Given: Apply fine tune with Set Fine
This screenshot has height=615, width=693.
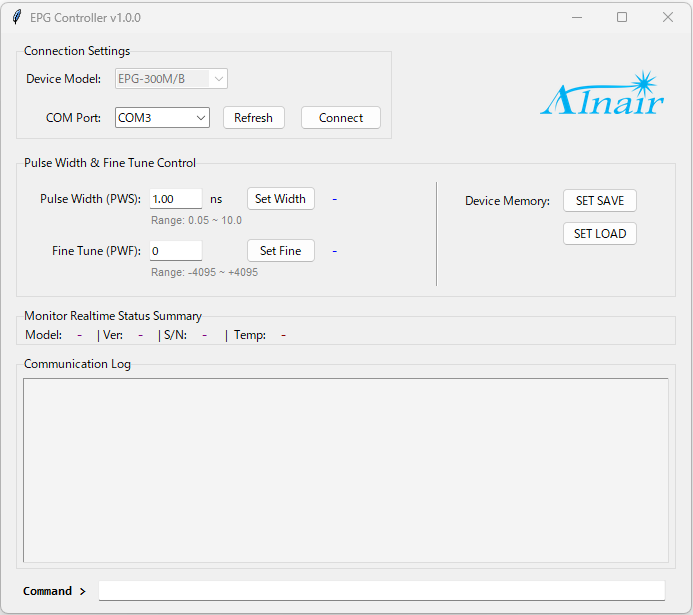Looking at the screenshot, I should tap(281, 251).
